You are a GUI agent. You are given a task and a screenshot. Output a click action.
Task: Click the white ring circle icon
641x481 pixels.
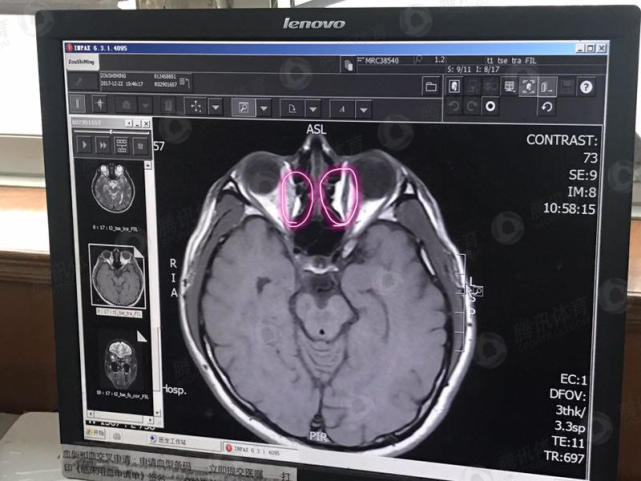(491, 106)
